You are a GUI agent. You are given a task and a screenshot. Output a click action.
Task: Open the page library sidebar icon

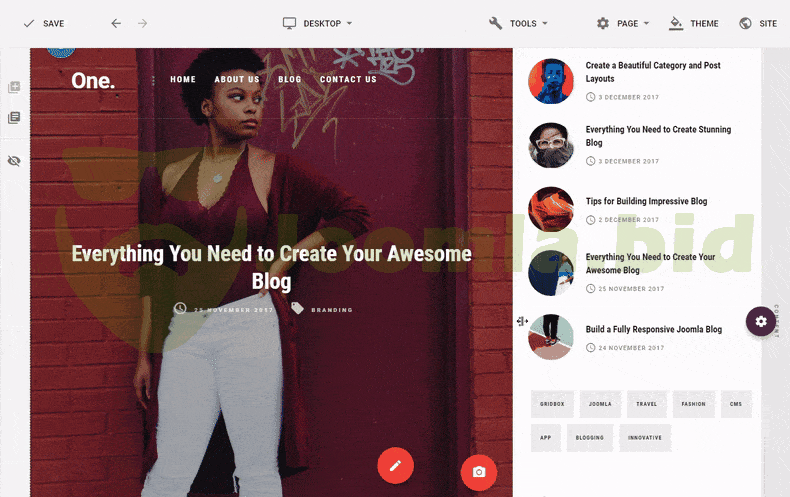coord(14,118)
